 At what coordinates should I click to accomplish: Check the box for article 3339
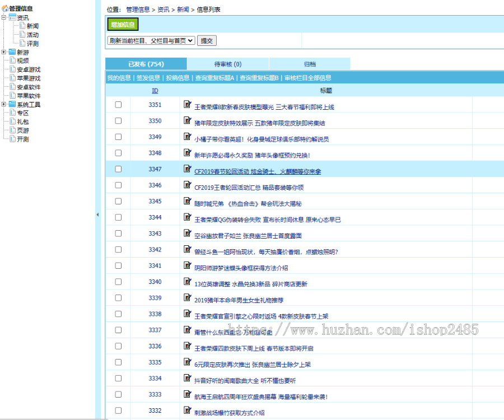pos(118,298)
